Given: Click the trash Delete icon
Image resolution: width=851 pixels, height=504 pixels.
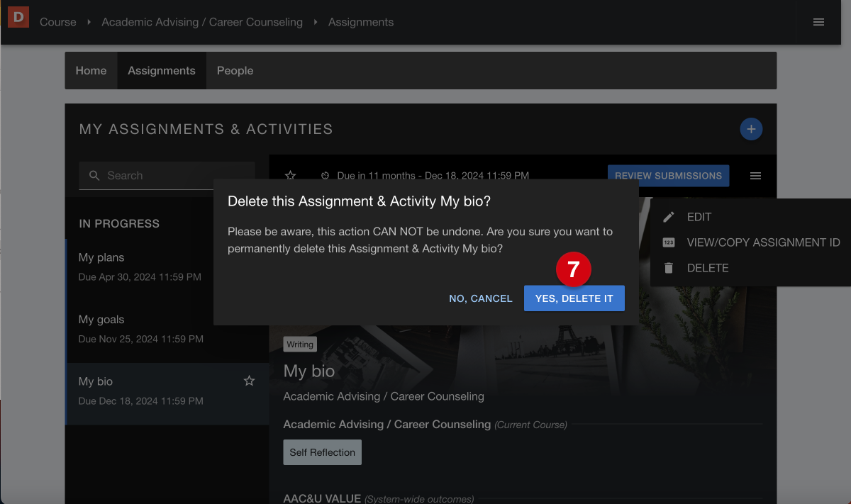Looking at the screenshot, I should pyautogui.click(x=669, y=268).
